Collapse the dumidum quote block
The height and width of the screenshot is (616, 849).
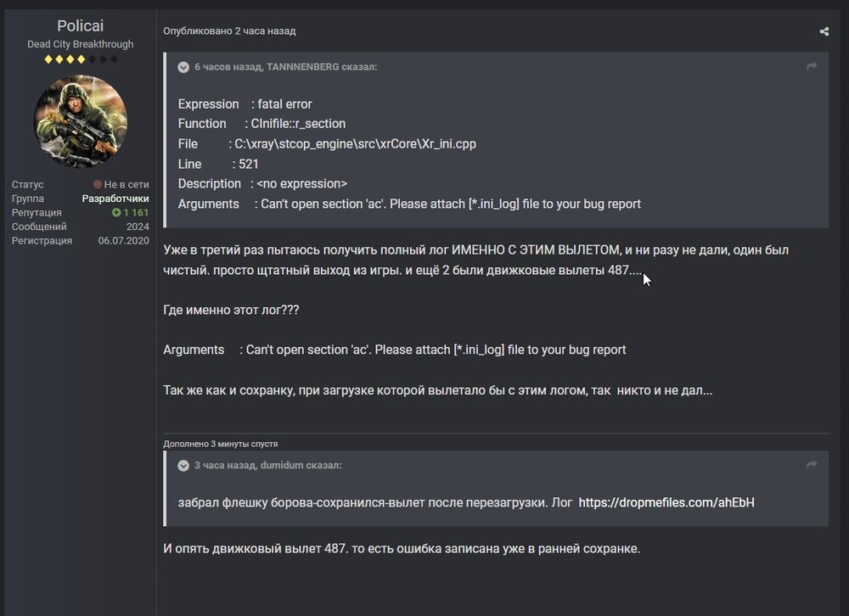coord(183,466)
